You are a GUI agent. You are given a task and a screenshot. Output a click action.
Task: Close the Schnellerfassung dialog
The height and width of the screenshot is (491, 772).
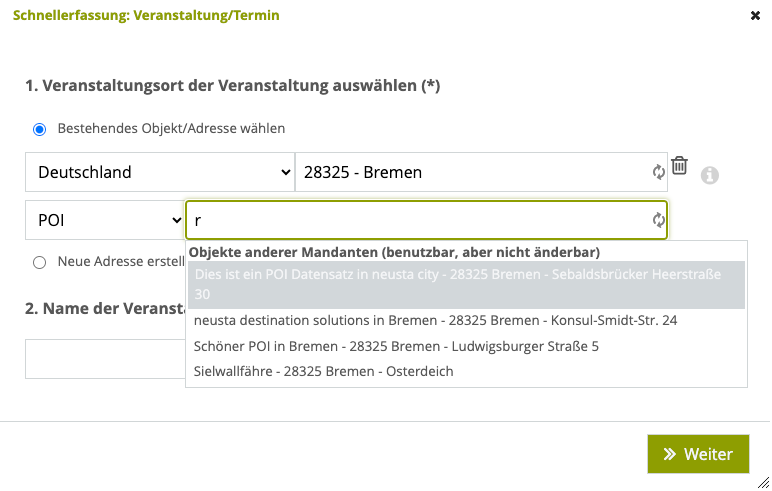(755, 16)
